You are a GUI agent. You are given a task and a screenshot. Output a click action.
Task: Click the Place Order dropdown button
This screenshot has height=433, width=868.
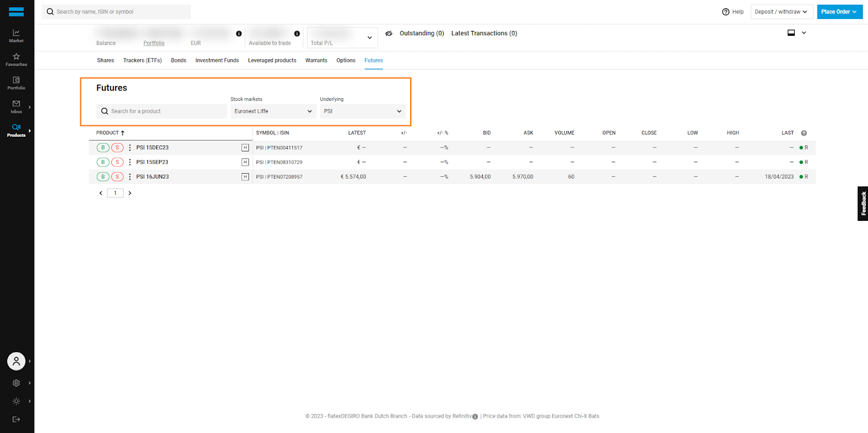pos(840,12)
